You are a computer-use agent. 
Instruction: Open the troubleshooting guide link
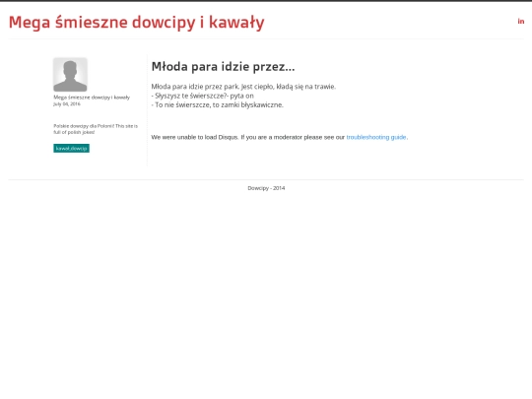(x=376, y=137)
